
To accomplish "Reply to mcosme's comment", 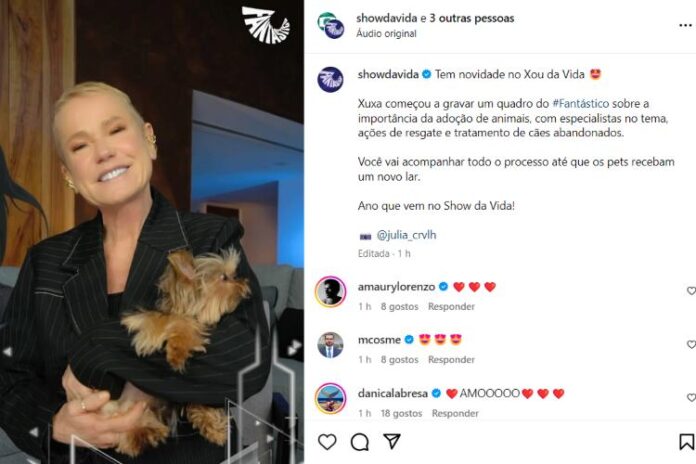I will tap(451, 360).
